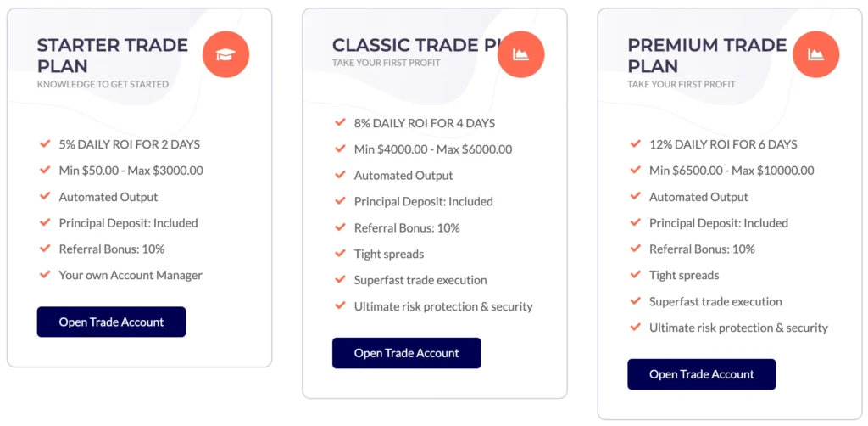Click Knowledge to Get Started subtitle
The width and height of the screenshot is (868, 426).
[x=103, y=84]
